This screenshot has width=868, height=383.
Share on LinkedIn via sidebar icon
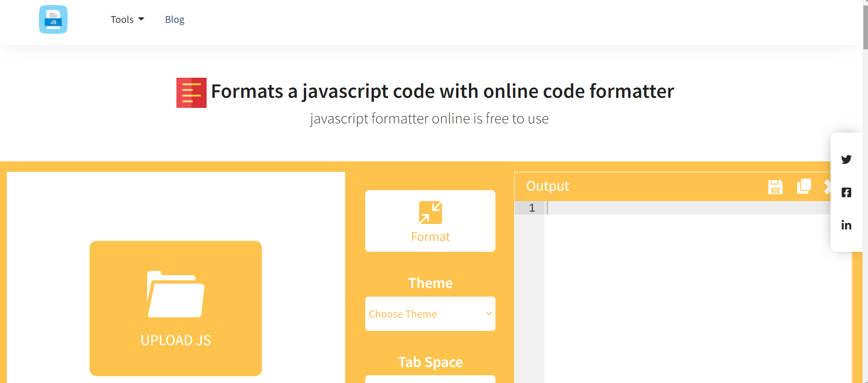tap(846, 225)
